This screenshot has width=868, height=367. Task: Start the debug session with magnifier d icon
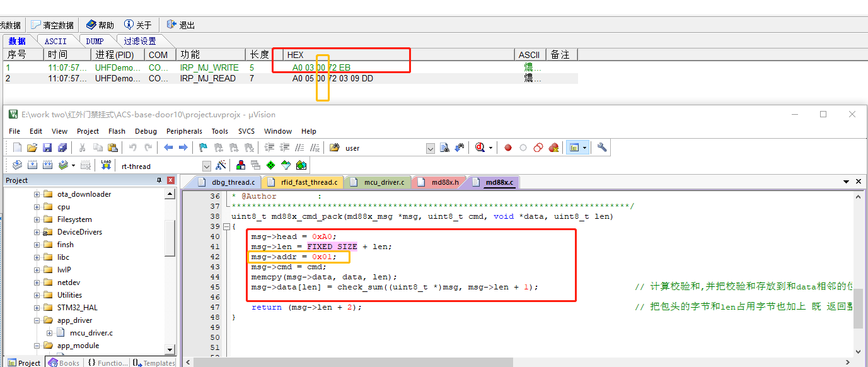[x=481, y=148]
